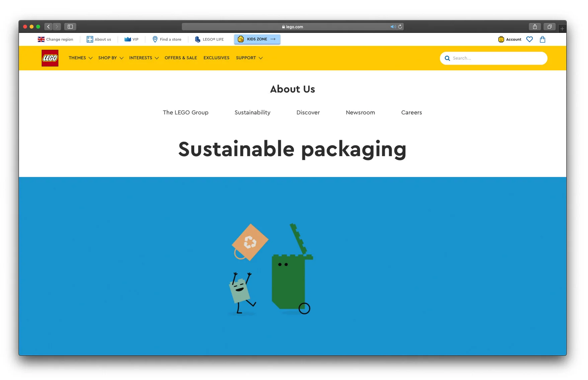Click the lego.com address bar
Image resolution: width=588 pixels, height=380 pixels.
pos(292,26)
